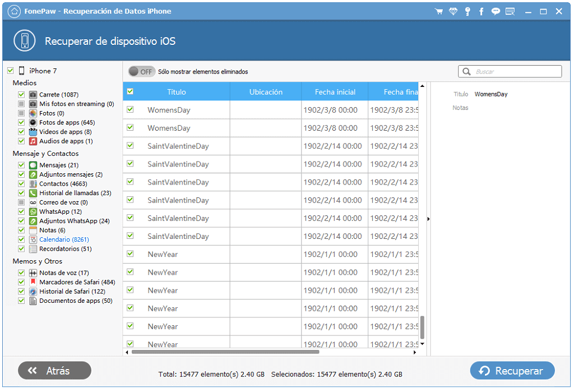Click the Fotos de apps icon
Screen dimensions: 574x392
click(x=33, y=122)
